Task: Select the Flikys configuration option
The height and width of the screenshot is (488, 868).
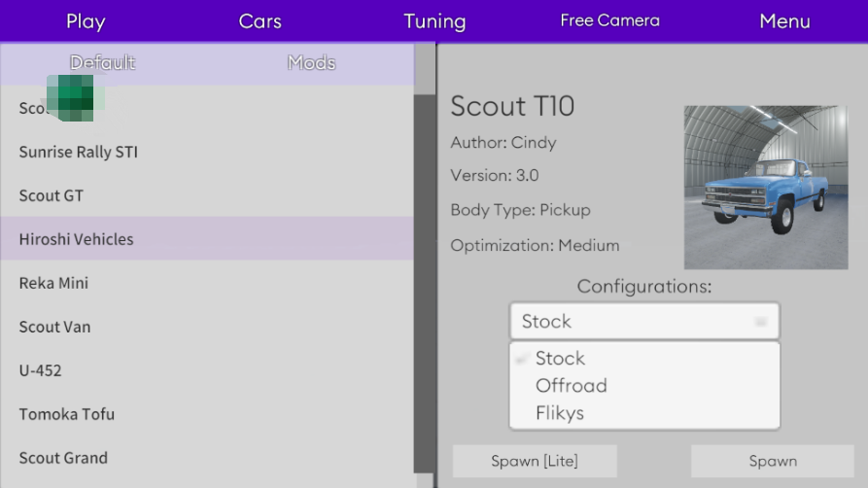Action: (560, 413)
